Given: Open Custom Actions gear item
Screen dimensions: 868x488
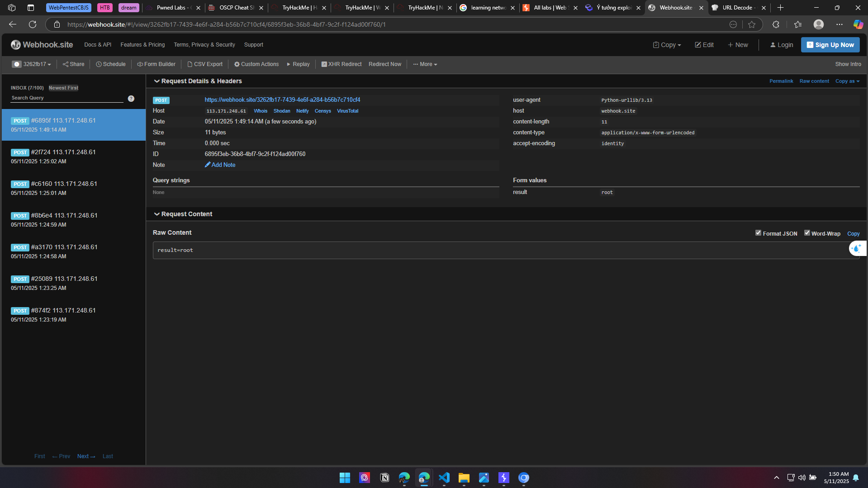Looking at the screenshot, I should tap(256, 64).
